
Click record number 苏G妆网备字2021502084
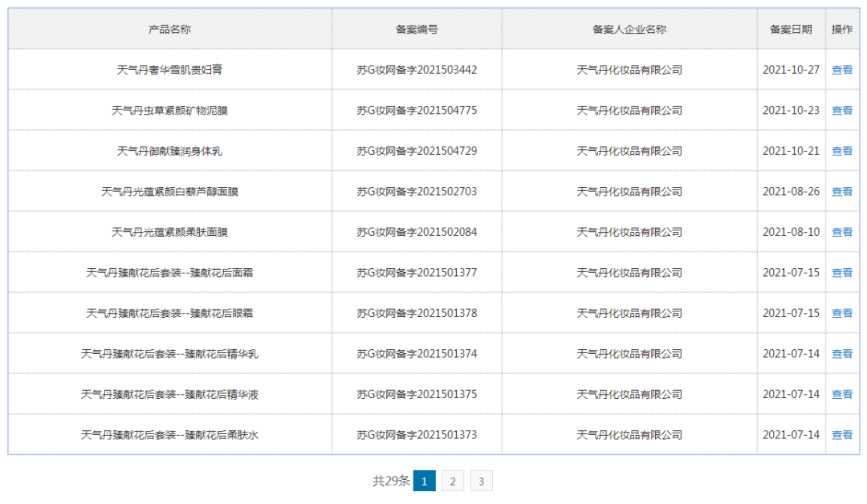click(x=417, y=232)
